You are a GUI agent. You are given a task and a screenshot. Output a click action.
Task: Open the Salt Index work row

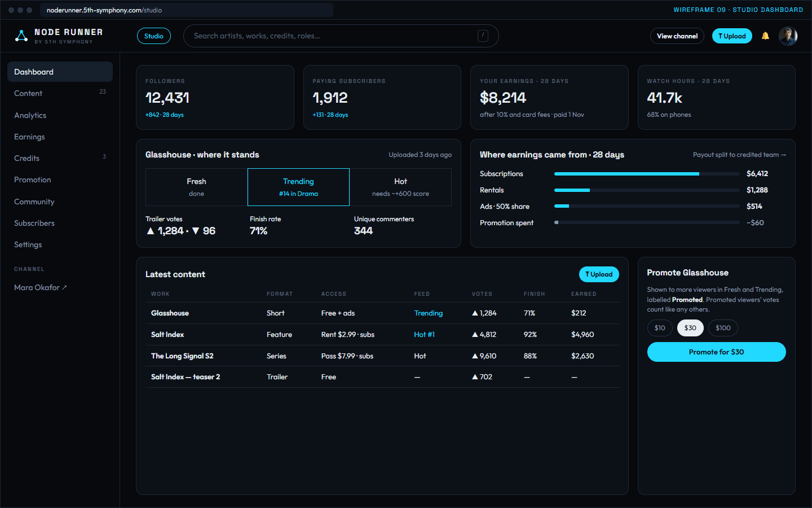382,334
